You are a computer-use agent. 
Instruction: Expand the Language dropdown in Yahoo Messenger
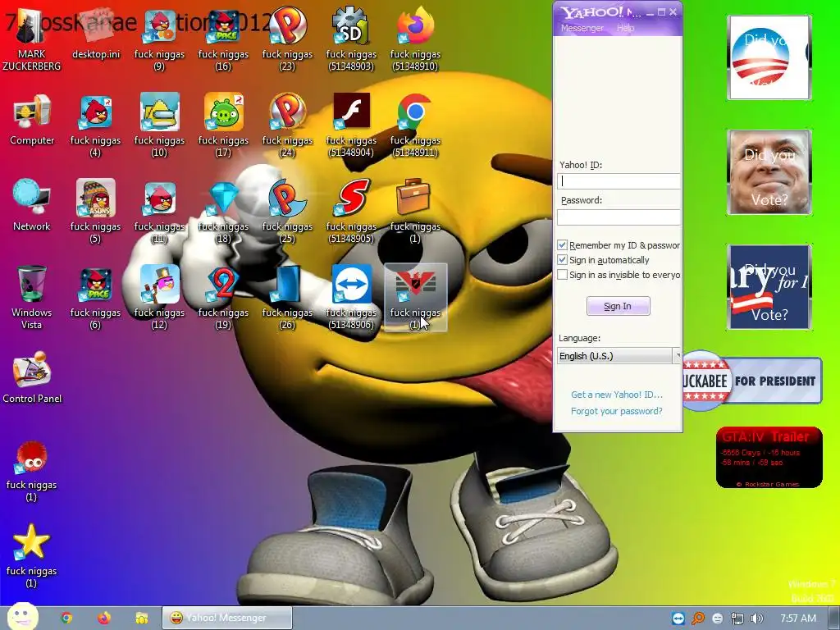[677, 356]
